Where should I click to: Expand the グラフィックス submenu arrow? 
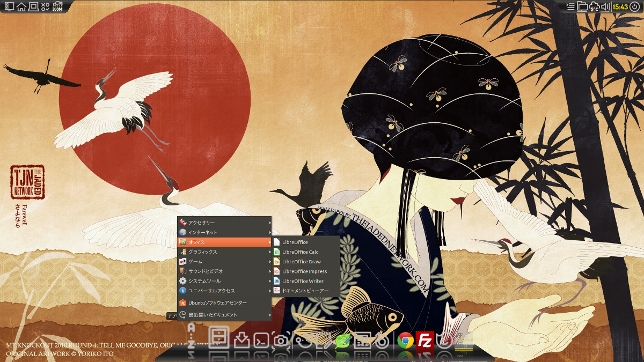click(270, 252)
